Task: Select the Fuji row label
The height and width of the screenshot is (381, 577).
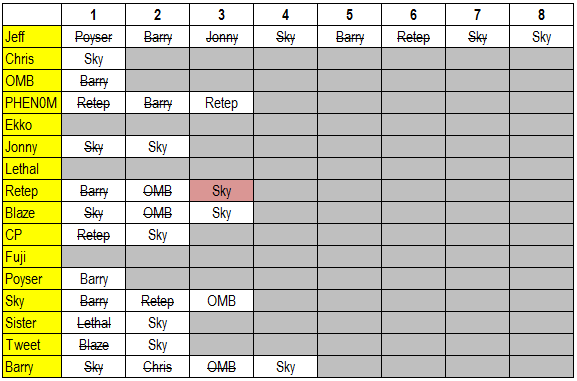Action: point(32,257)
